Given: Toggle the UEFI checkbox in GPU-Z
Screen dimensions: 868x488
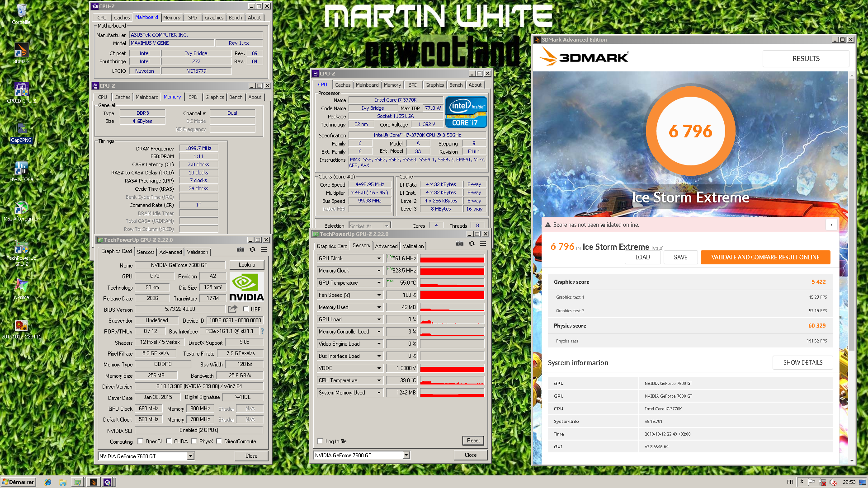Looking at the screenshot, I should tap(245, 310).
